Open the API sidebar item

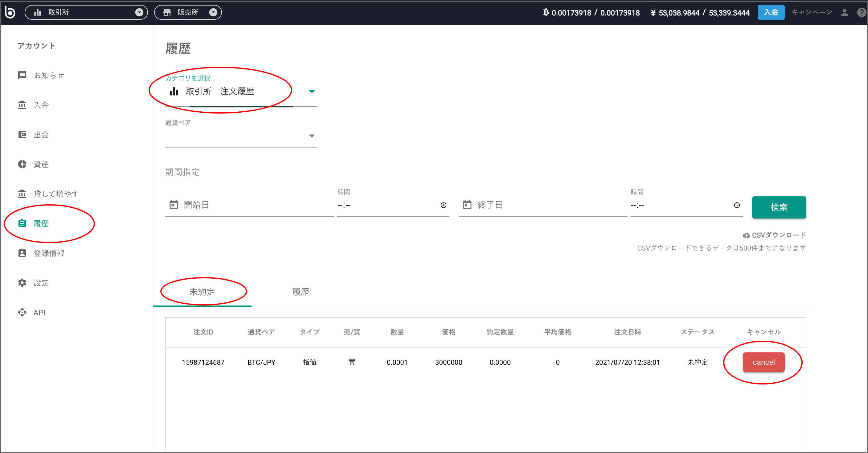click(x=39, y=312)
